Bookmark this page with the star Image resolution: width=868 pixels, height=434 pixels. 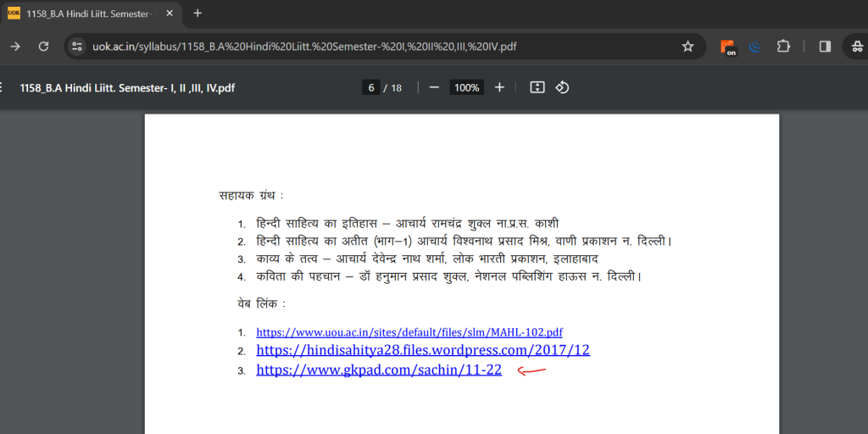point(687,47)
